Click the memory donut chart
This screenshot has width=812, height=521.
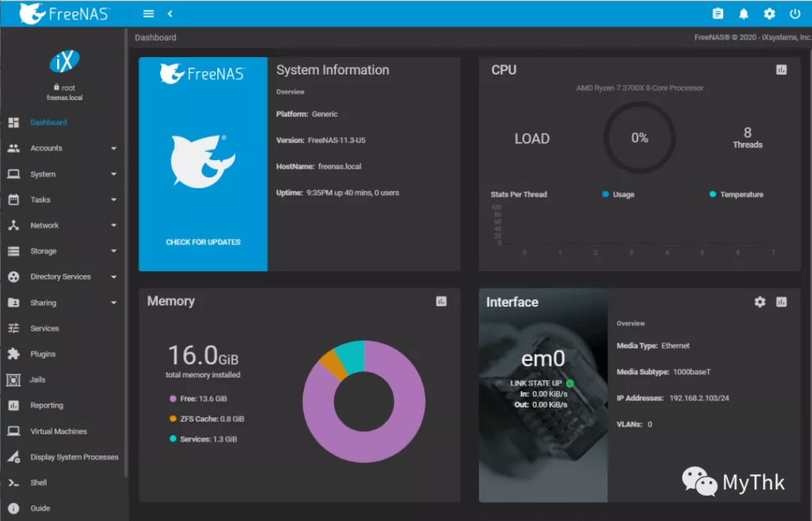tap(363, 401)
